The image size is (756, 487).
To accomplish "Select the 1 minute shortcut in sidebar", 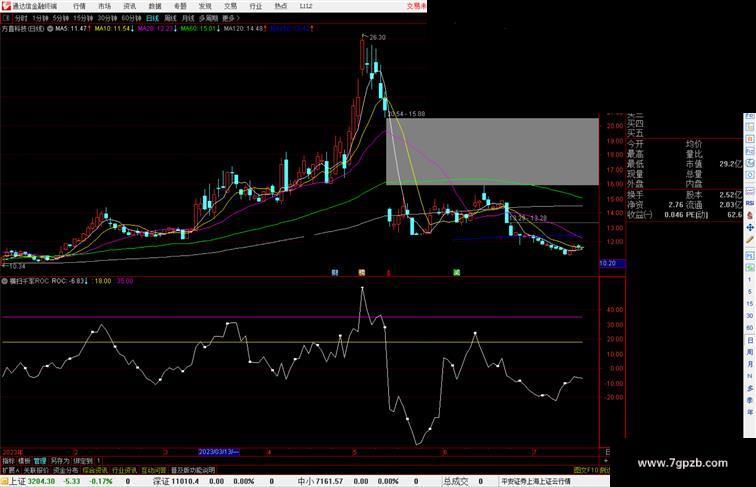I will tap(750, 280).
